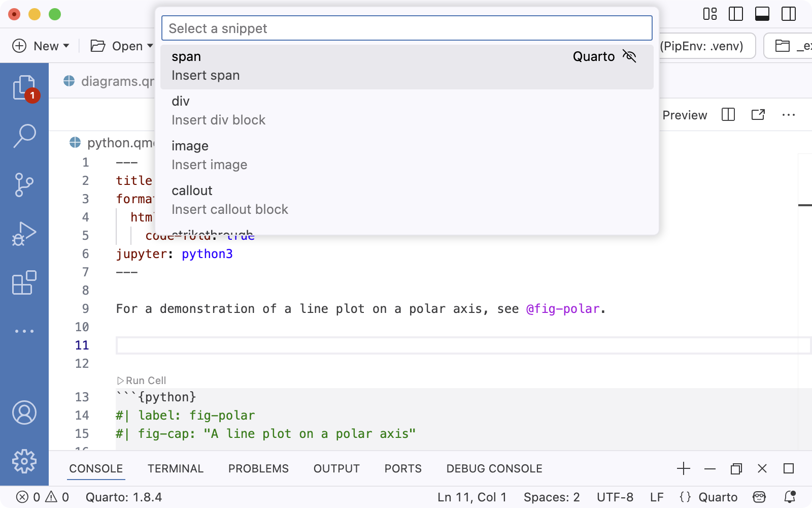Screen dimensions: 812x508
Task: Click Run Cell above the python block
Action: (x=142, y=380)
